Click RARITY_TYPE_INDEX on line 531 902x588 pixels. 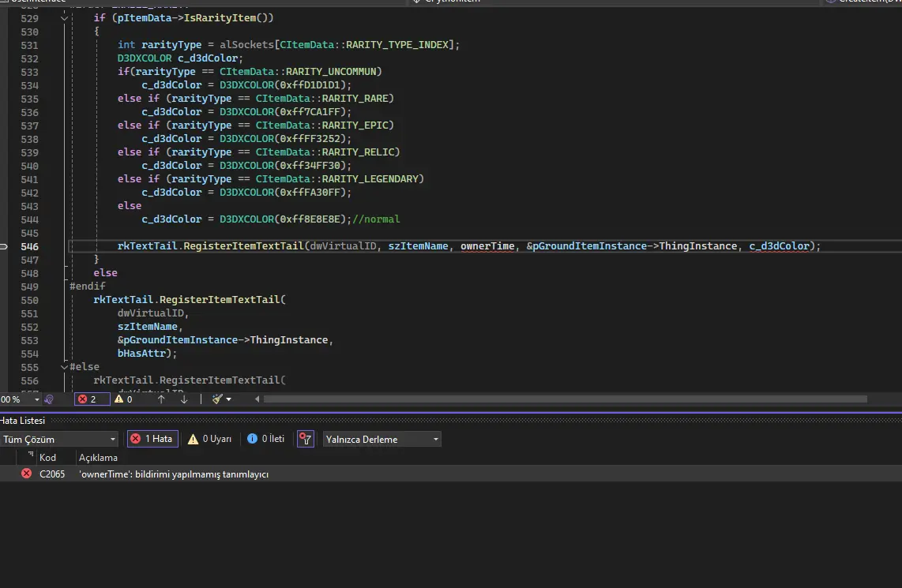[397, 45]
